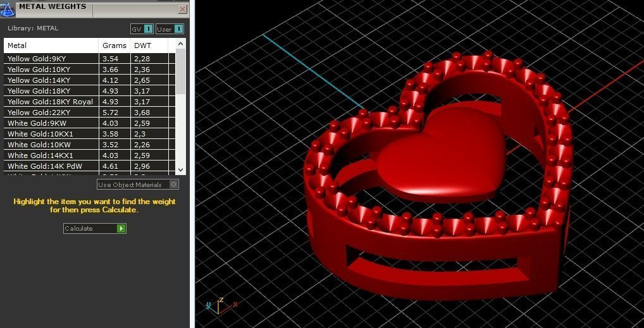Click the 2,96 DWT value
Screen dimensions: 644x328
tap(142, 166)
